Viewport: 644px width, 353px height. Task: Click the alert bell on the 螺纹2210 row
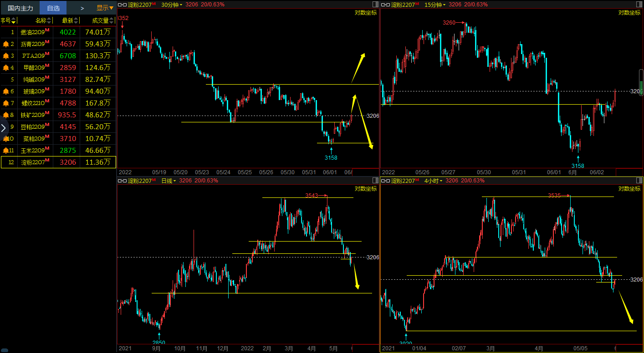[5, 103]
